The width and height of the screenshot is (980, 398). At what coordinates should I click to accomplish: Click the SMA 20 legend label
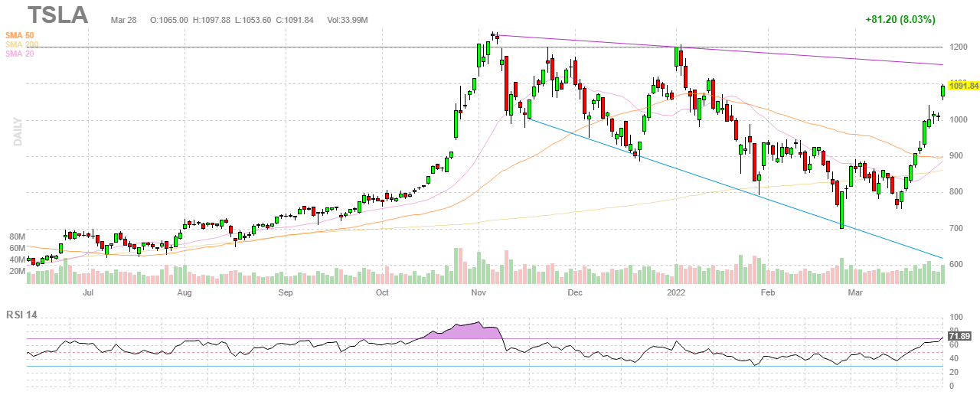[18, 54]
